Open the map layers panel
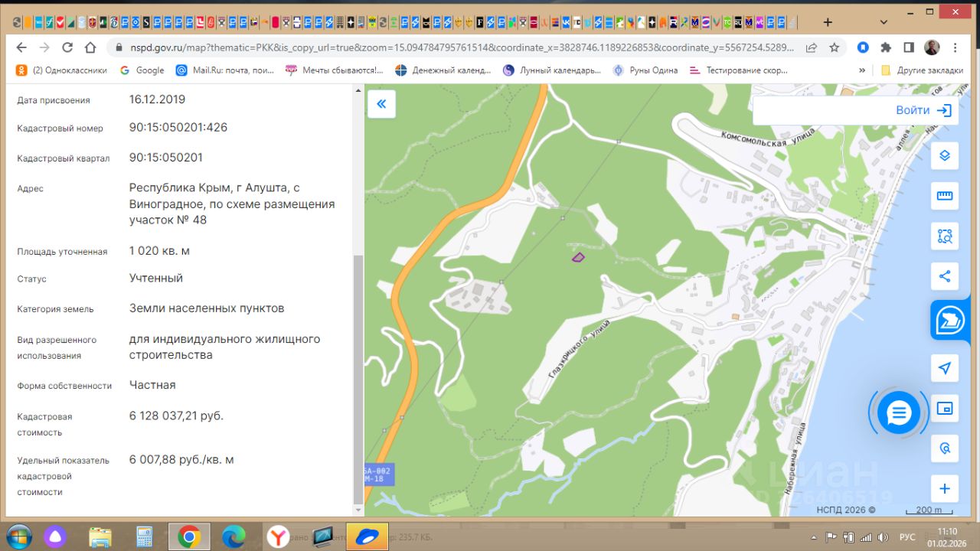This screenshot has height=551, width=980. (x=945, y=155)
